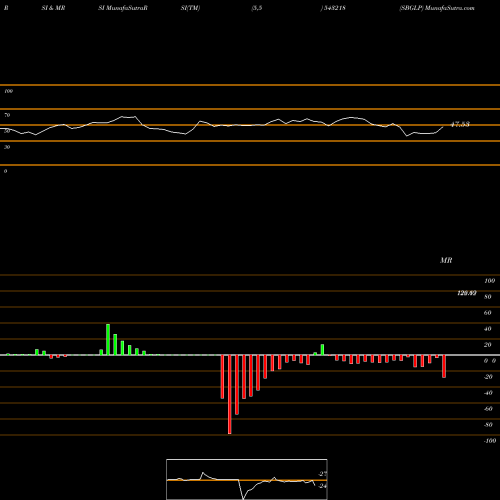Click the tallest green MR histogram bar
Image resolution: width=500 pixels, height=500 pixels.
pyautogui.click(x=108, y=339)
